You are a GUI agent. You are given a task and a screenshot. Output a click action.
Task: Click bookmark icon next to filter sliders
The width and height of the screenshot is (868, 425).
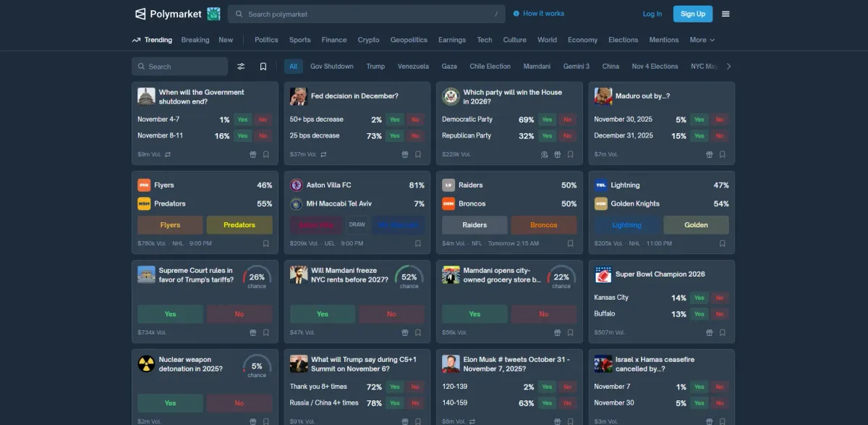(263, 67)
